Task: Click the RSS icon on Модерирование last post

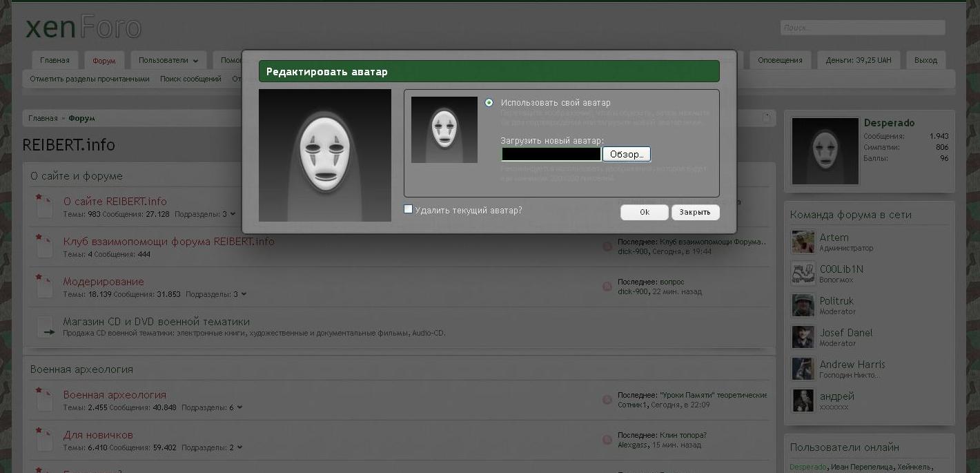Action: [x=607, y=287]
